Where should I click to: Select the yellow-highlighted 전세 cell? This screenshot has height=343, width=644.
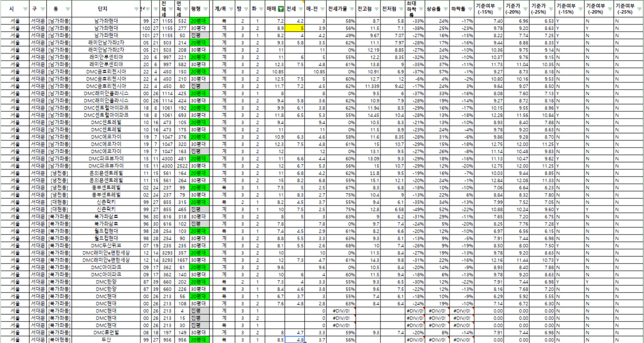[x=296, y=29]
